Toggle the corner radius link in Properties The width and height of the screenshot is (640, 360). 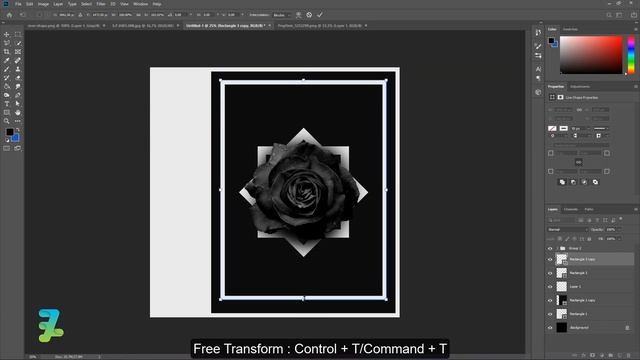pos(578,162)
